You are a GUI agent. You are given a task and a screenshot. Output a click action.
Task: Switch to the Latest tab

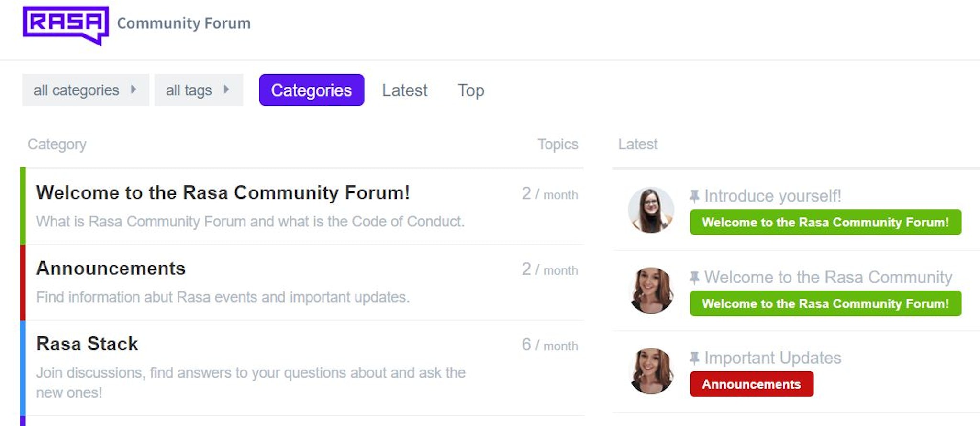pyautogui.click(x=404, y=90)
